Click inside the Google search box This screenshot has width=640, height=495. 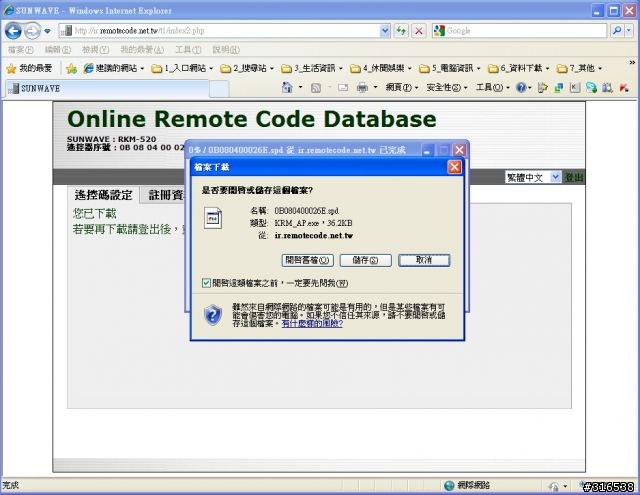click(525, 31)
